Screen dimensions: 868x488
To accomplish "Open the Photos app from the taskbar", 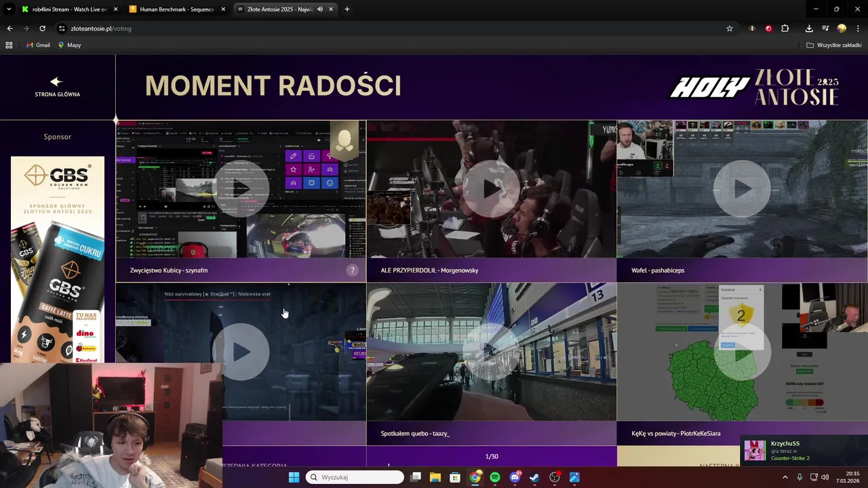I will [574, 477].
